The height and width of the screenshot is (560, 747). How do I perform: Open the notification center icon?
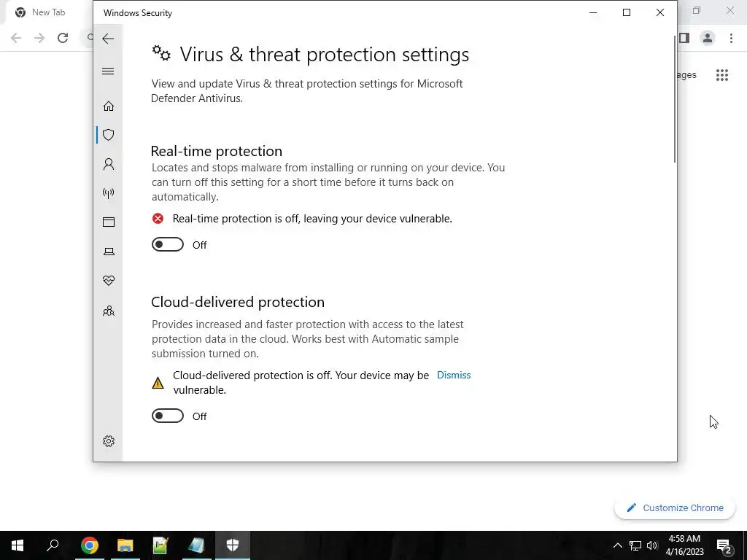click(724, 545)
